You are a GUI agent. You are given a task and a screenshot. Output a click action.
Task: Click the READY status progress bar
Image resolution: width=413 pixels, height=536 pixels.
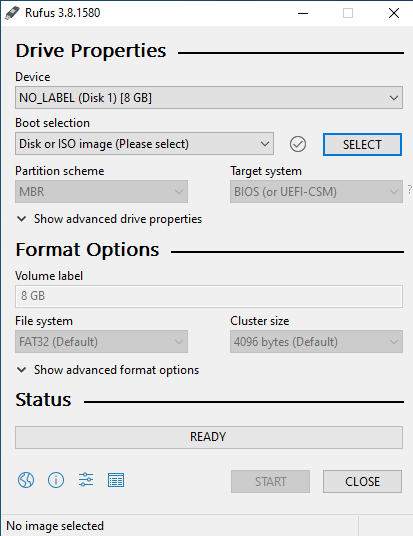(209, 437)
